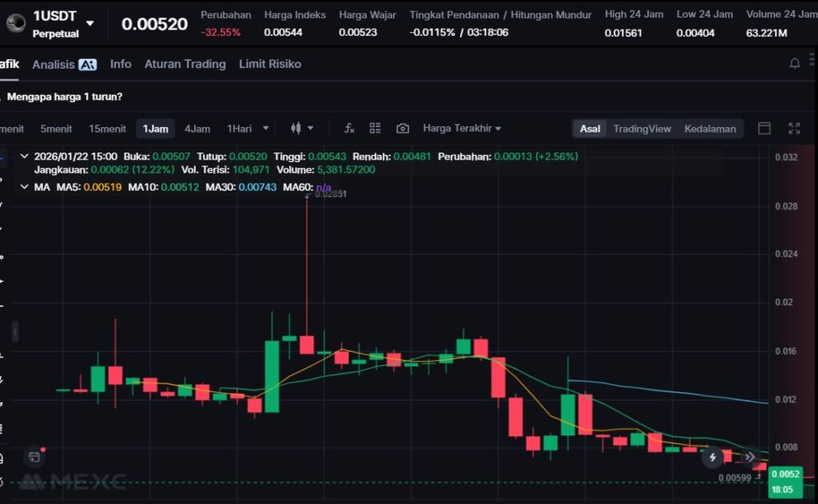Take a chart screenshot with camera icon

click(403, 129)
